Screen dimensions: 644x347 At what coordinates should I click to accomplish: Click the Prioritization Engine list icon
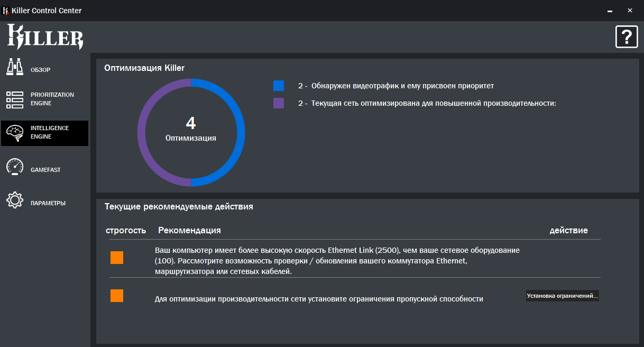tap(15, 99)
